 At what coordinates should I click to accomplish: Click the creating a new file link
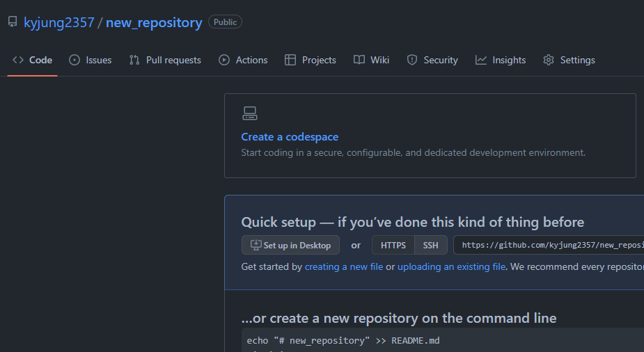click(x=344, y=266)
